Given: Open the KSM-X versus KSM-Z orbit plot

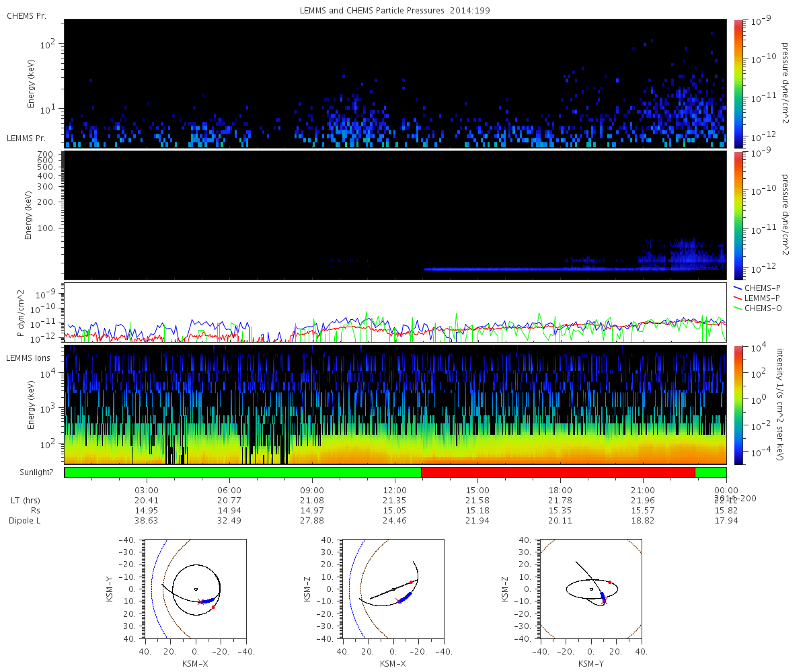Looking at the screenshot, I should click(x=393, y=588).
